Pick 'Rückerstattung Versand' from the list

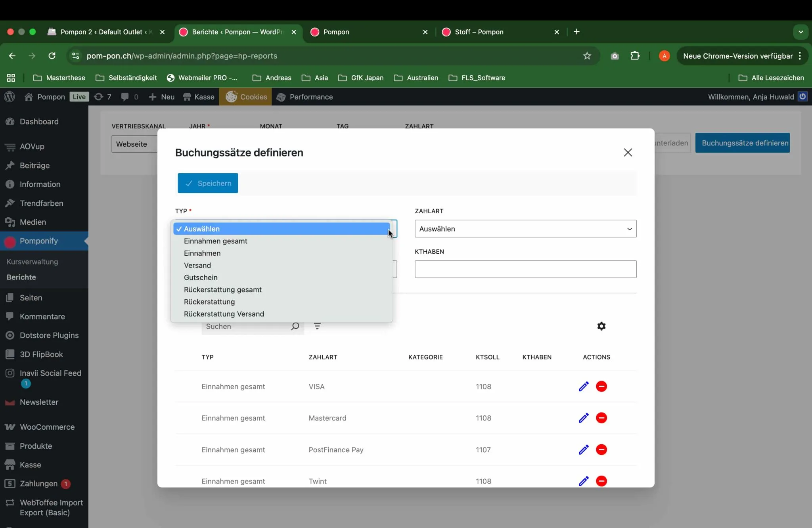pos(224,314)
